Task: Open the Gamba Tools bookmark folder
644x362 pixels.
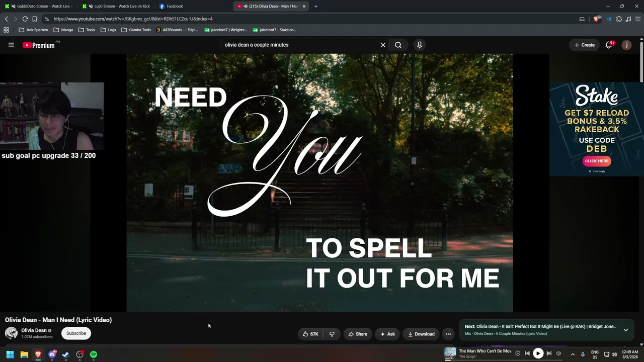Action: [136, 30]
